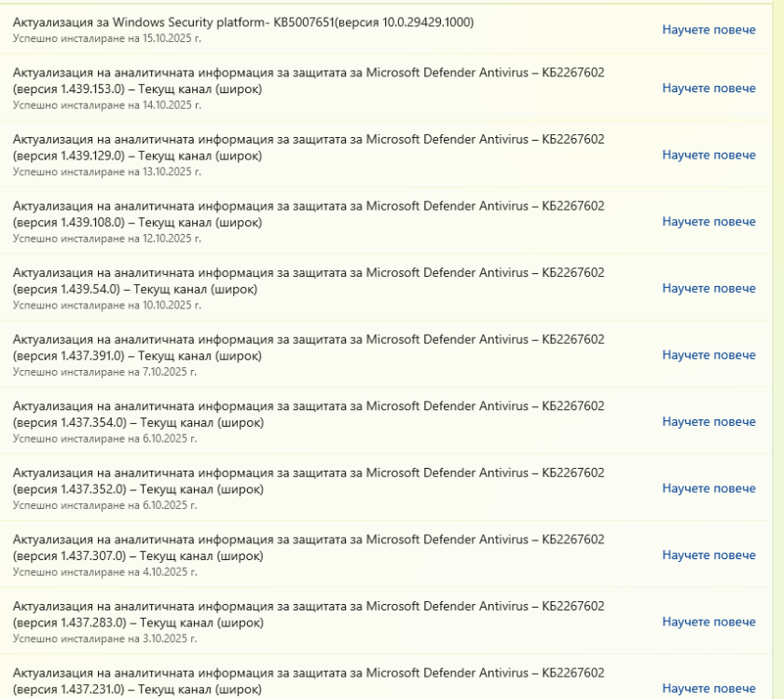This screenshot has width=784, height=699.
Task: Select text '(версия 1.439.129.0) – Текущ канал (широк)'
Action: click(137, 156)
